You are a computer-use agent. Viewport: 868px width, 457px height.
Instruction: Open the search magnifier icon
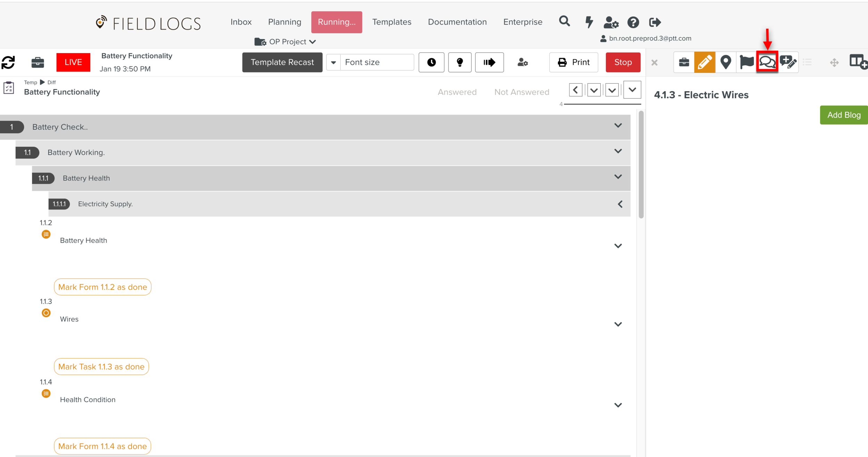pos(564,22)
